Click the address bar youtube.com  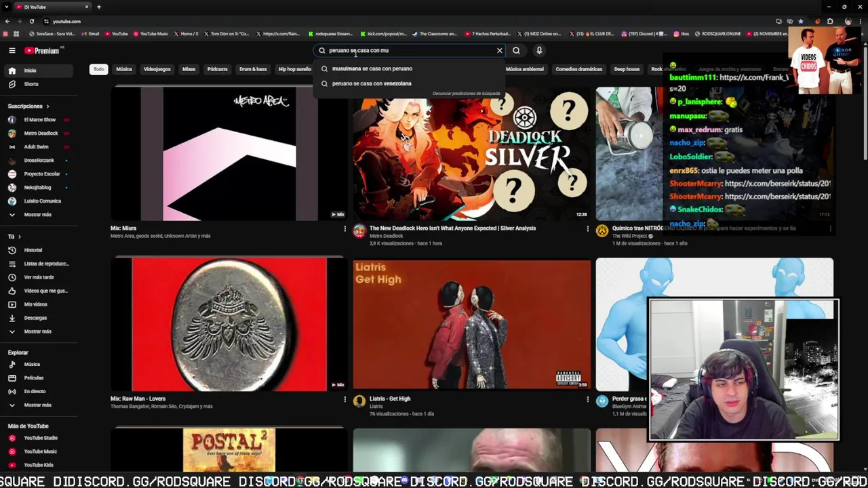click(x=66, y=21)
